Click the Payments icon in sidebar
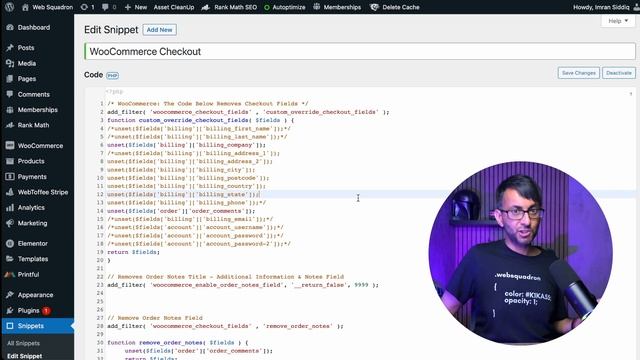Image resolution: width=640 pixels, height=360 pixels. tap(10, 177)
